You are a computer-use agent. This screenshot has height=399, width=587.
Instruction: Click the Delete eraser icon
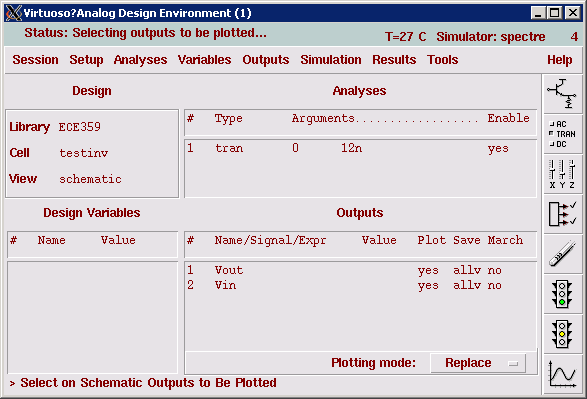click(562, 254)
